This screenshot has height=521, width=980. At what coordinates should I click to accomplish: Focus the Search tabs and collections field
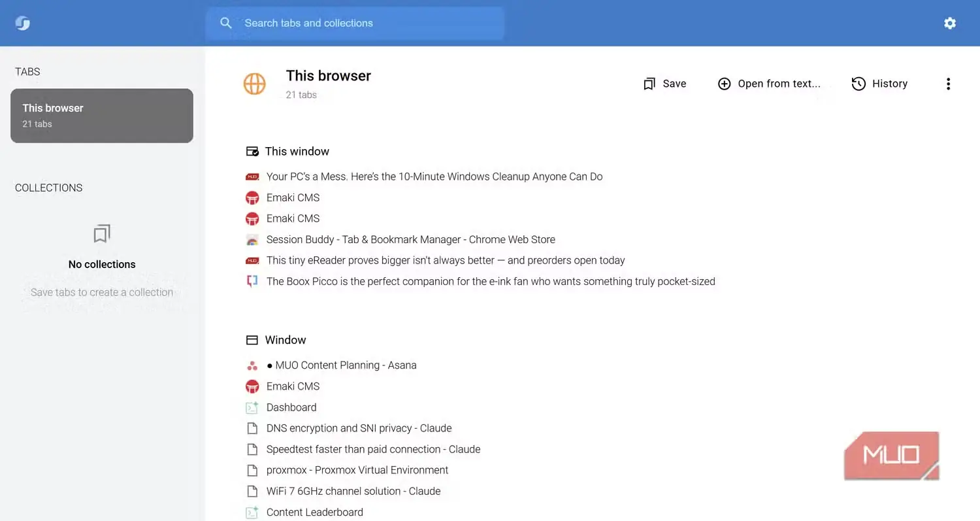tap(355, 23)
